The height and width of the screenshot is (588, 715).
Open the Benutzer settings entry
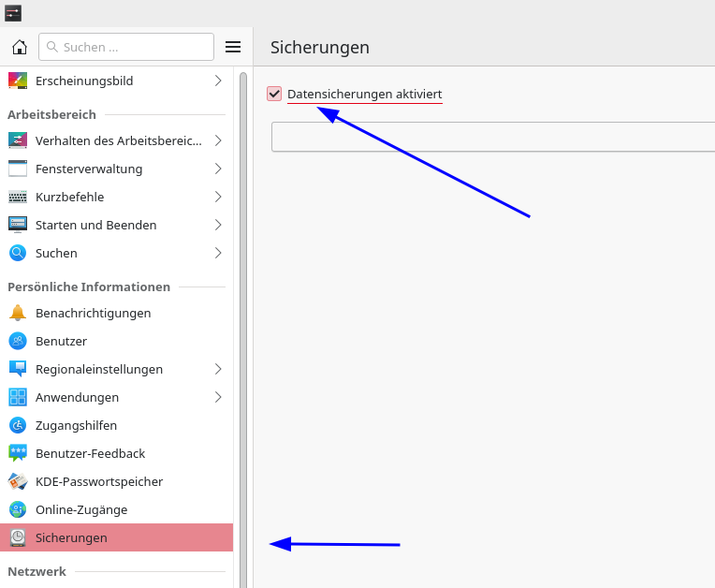116,341
